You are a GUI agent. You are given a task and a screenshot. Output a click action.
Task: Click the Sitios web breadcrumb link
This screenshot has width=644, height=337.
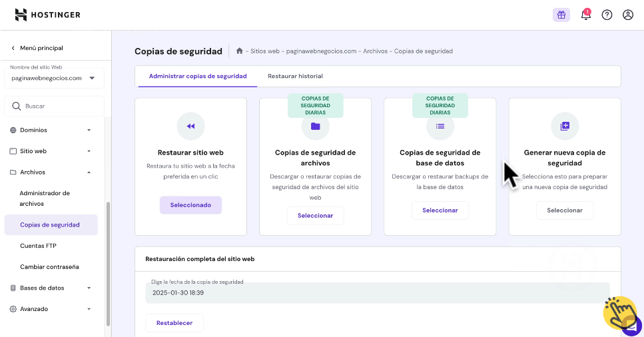click(x=265, y=51)
